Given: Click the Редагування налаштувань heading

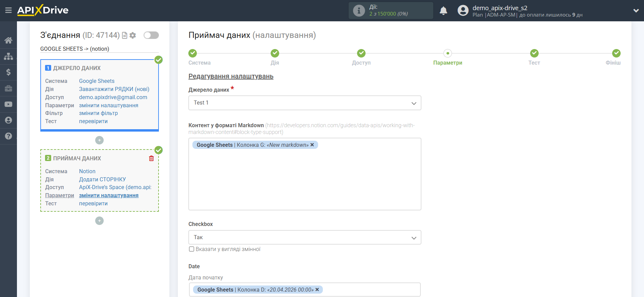Looking at the screenshot, I should [231, 76].
